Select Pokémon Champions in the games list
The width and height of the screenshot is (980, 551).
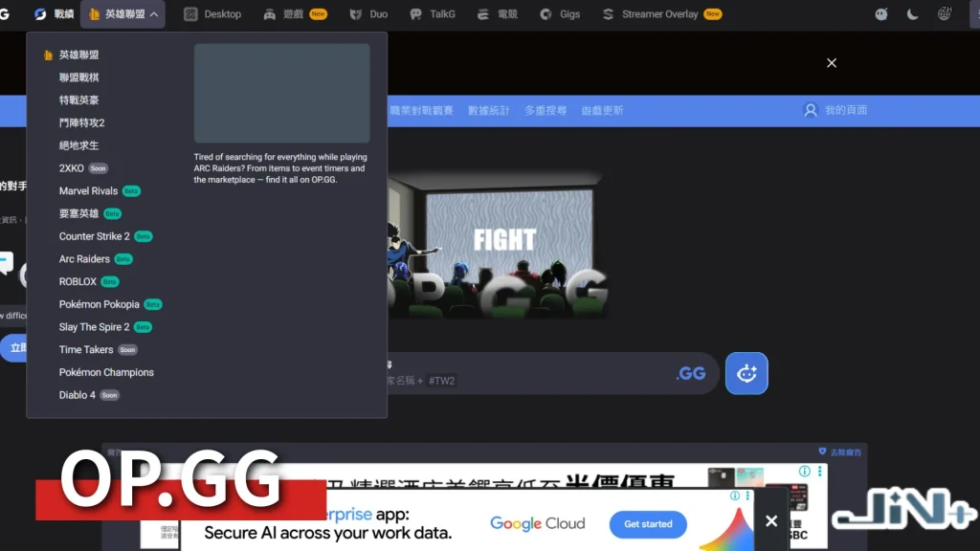pyautogui.click(x=106, y=372)
